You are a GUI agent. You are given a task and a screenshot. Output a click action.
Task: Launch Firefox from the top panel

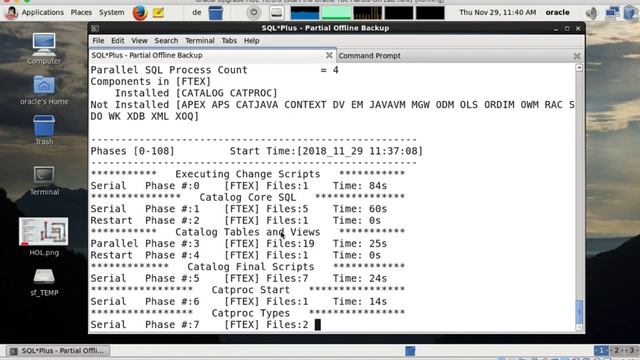(140, 13)
